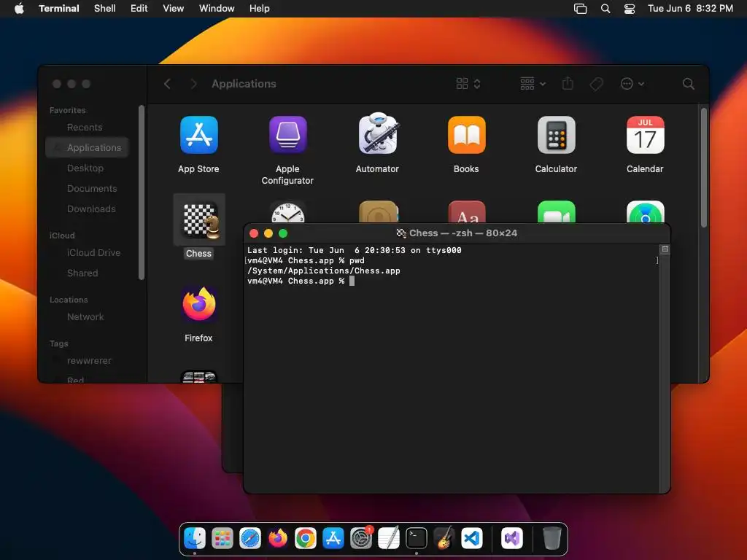Go back in Finder window
Screen dimensions: 747x560
click(x=167, y=84)
